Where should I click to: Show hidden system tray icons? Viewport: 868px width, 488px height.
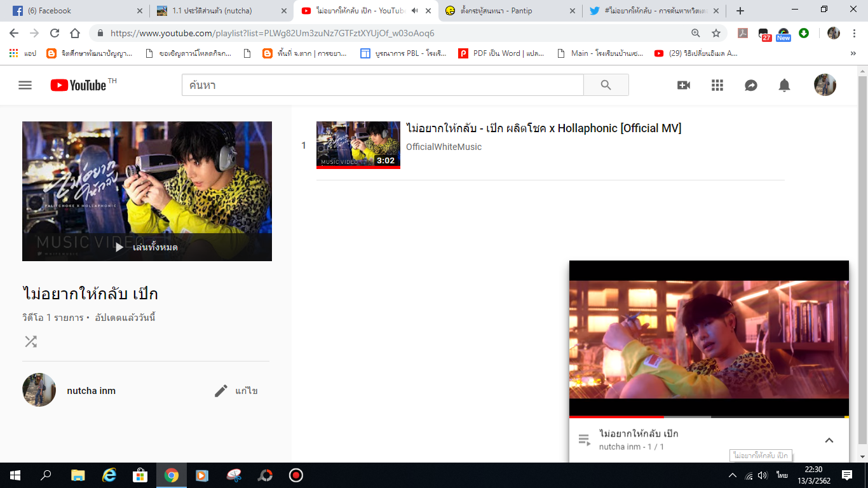point(733,475)
